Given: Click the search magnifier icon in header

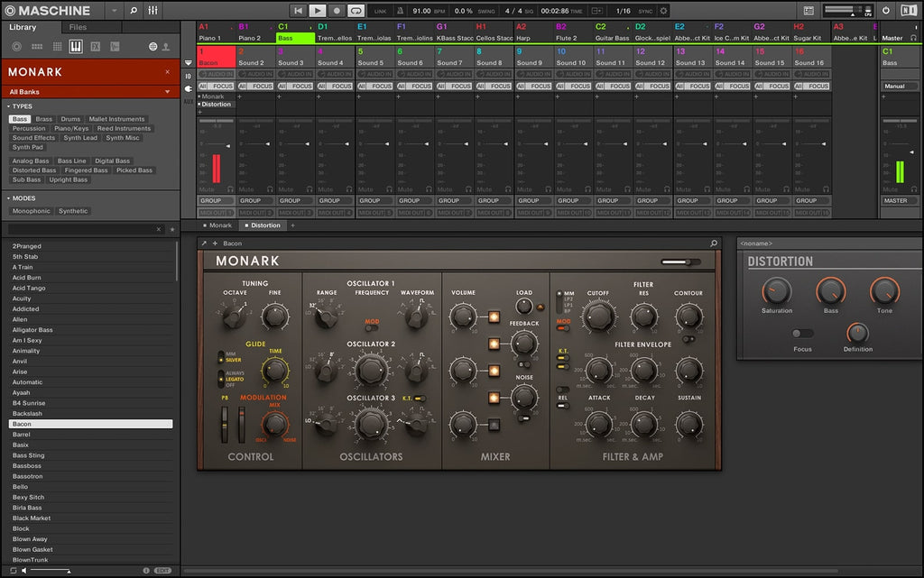Looking at the screenshot, I should click(x=134, y=11).
